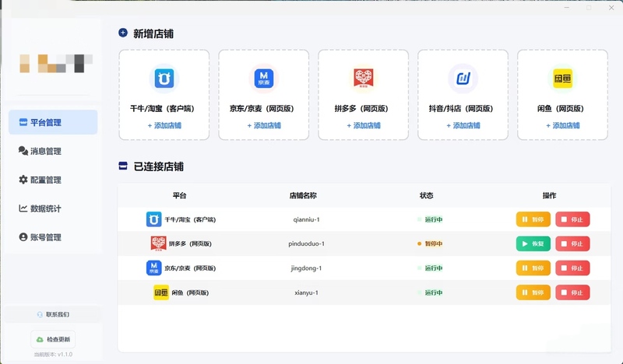Click the yellow Xianyu platform icon

pos(562,79)
